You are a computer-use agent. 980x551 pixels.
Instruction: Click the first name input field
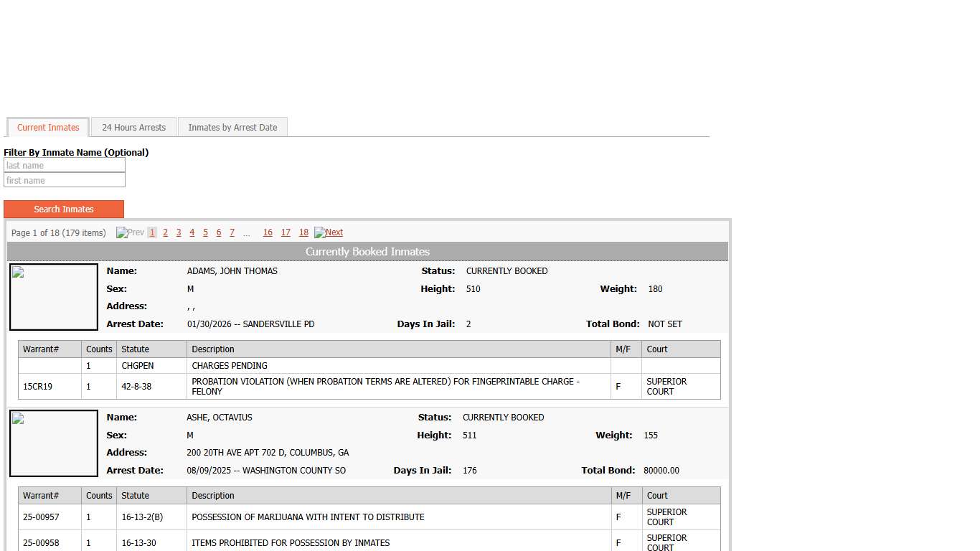pos(65,180)
